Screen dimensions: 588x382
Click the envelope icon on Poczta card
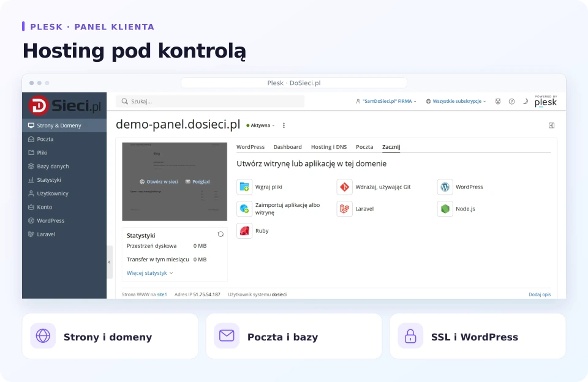[x=227, y=335]
